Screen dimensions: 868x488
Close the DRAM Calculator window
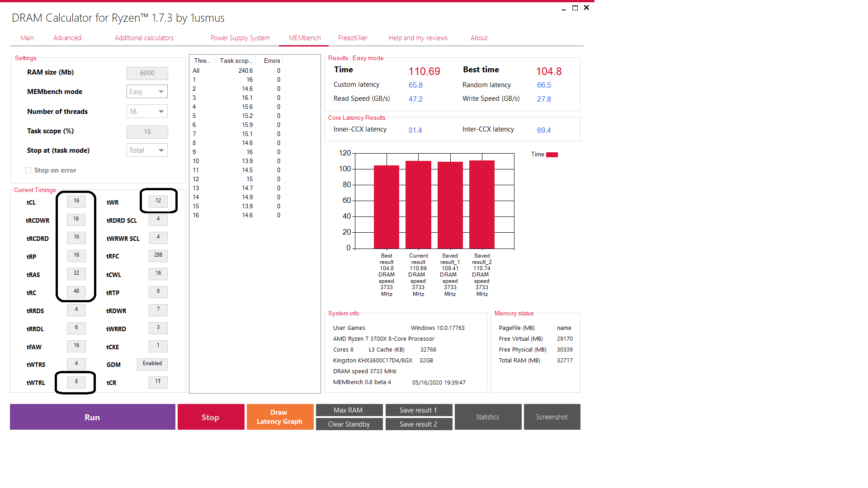(x=586, y=8)
